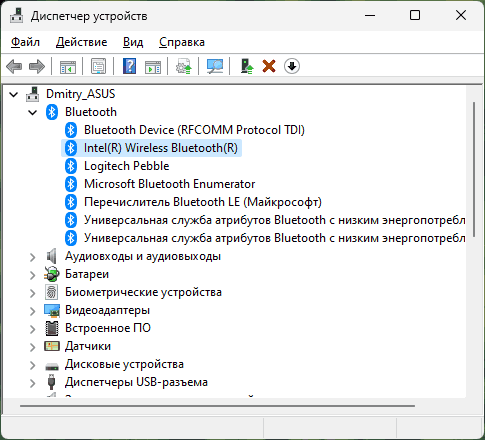Viewport: 485px width, 440px height.
Task: Scan for hardware changes monitor icon
Action: pos(215,66)
